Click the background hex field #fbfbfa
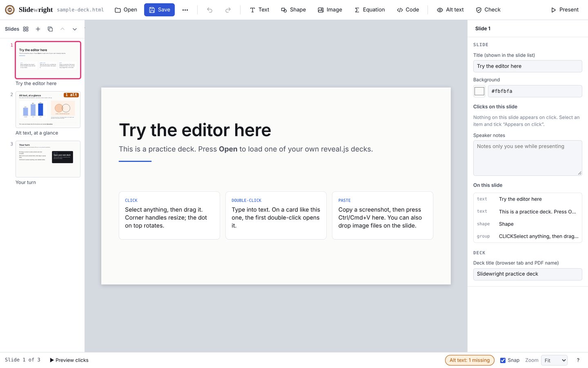 [x=535, y=91]
